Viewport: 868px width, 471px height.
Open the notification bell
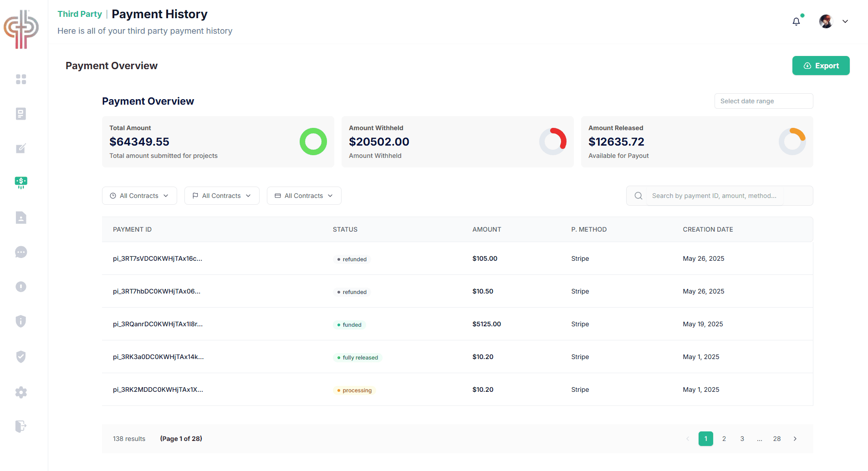796,21
